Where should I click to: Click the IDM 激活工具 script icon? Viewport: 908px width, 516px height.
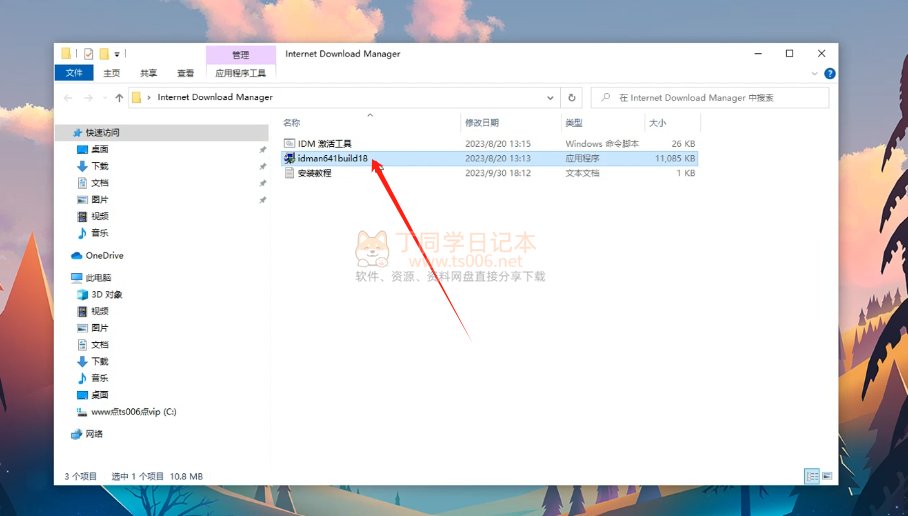tap(290, 143)
